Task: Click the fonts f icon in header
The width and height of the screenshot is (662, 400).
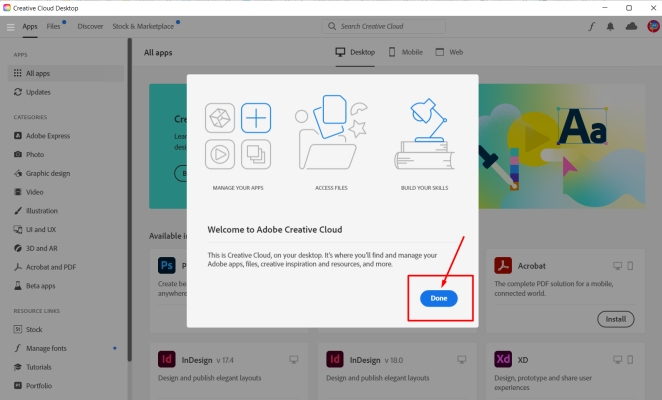Action: (591, 26)
